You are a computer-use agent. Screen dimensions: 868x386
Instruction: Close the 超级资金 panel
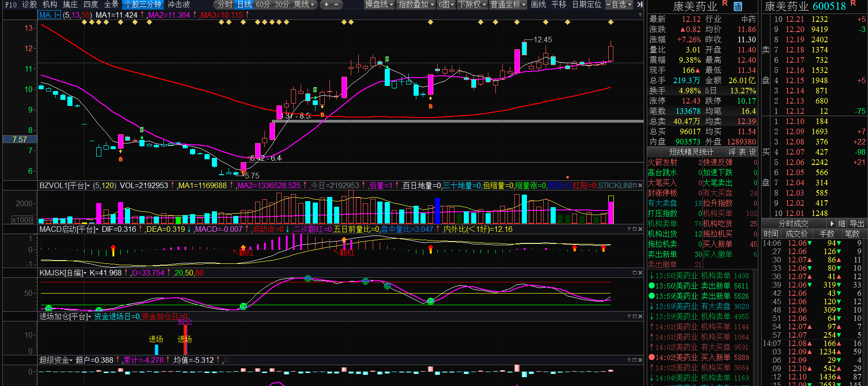640,360
